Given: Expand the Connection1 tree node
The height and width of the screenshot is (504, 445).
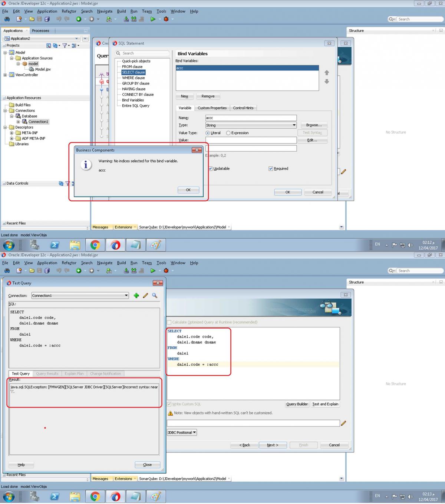Looking at the screenshot, I should (x=18, y=122).
